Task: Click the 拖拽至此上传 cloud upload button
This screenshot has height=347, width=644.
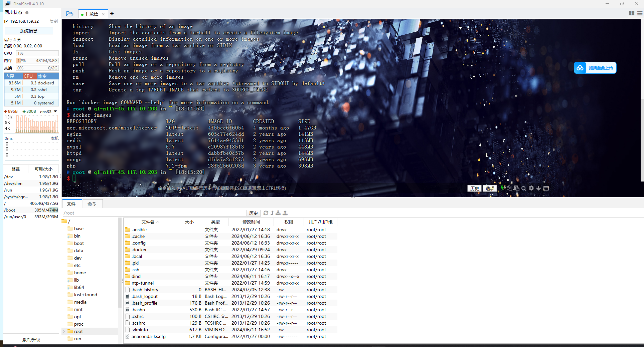Action: pos(595,68)
